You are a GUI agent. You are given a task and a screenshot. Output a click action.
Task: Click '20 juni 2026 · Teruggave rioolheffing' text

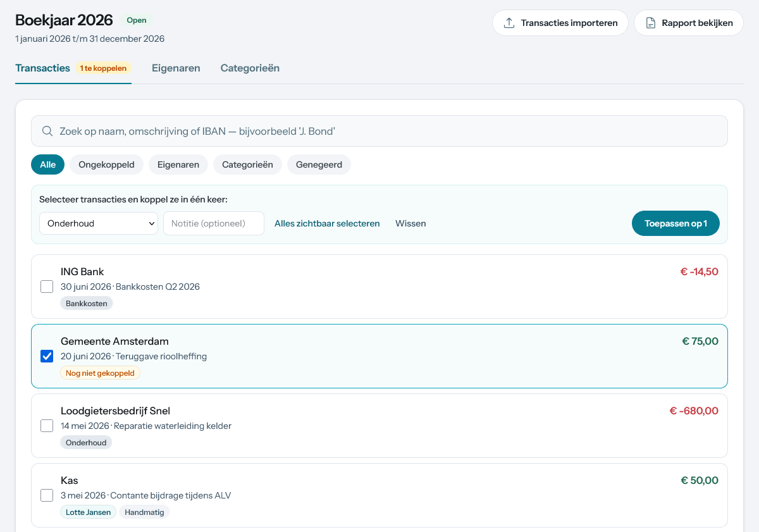133,356
